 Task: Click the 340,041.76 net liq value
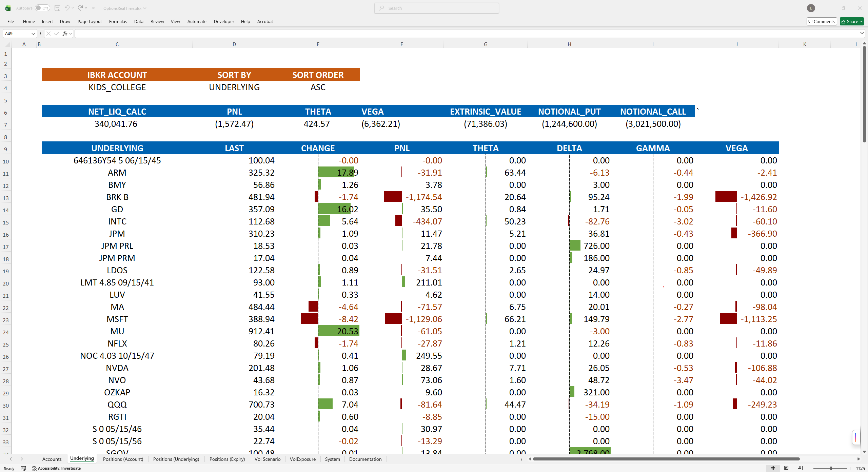pyautogui.click(x=116, y=124)
